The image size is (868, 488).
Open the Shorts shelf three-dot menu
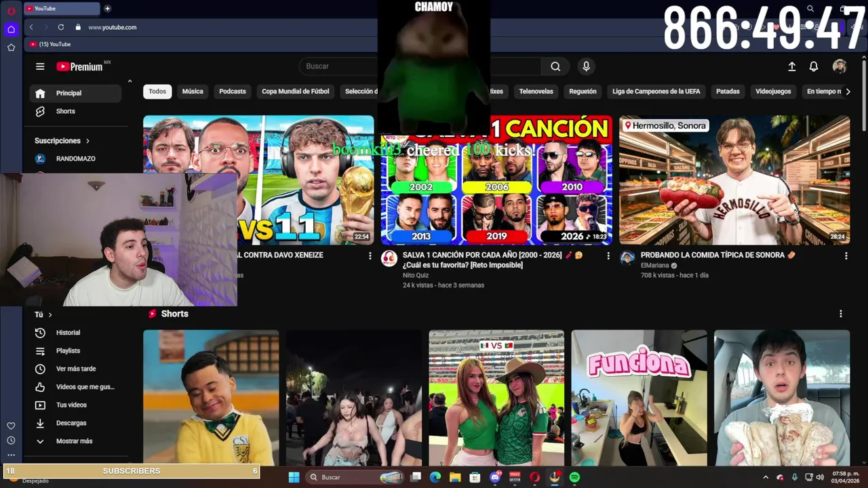(840, 314)
